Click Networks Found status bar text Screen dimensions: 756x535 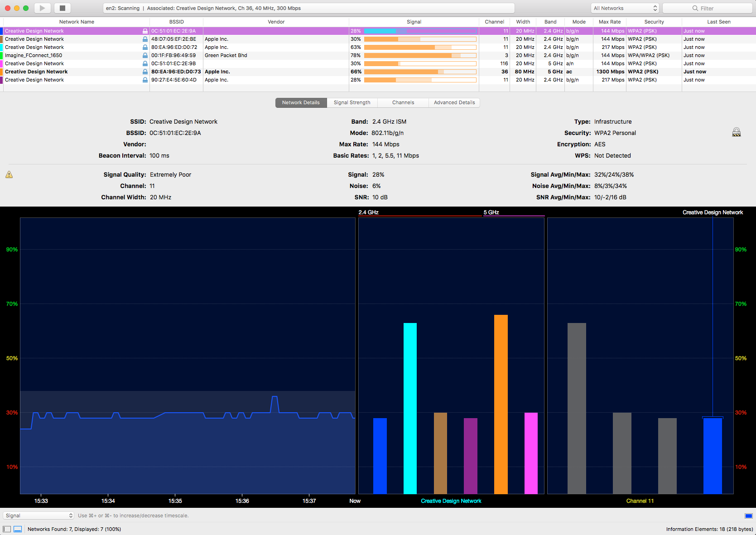pyautogui.click(x=74, y=529)
